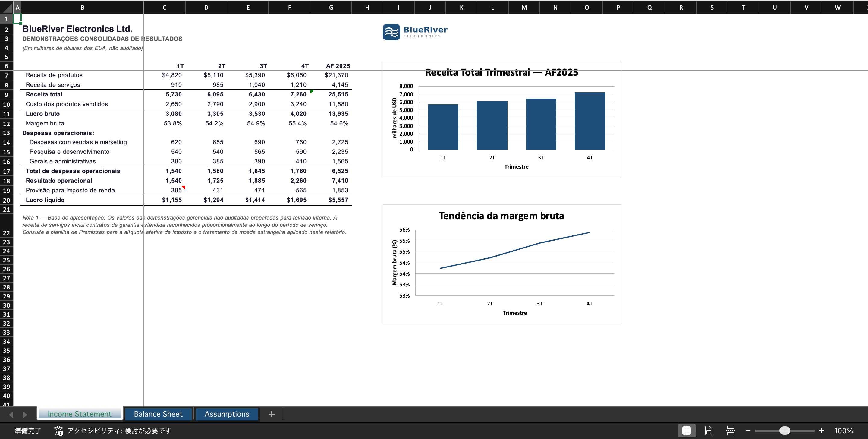Select cell 385 with comment marker

165,190
